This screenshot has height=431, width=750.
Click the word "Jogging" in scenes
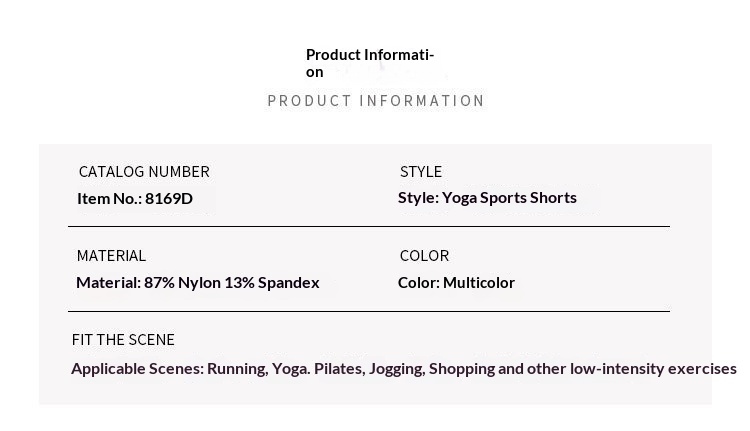click(396, 369)
